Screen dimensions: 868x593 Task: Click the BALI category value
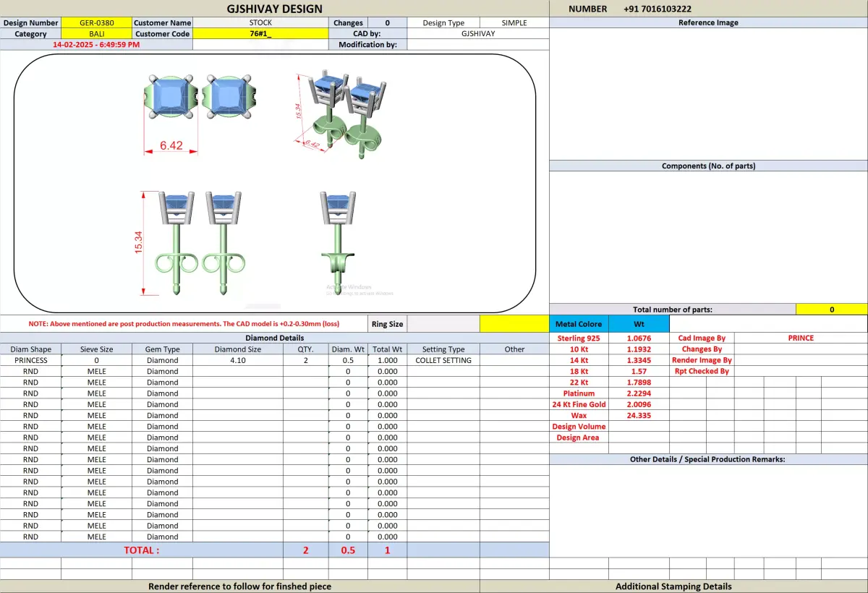coord(97,34)
